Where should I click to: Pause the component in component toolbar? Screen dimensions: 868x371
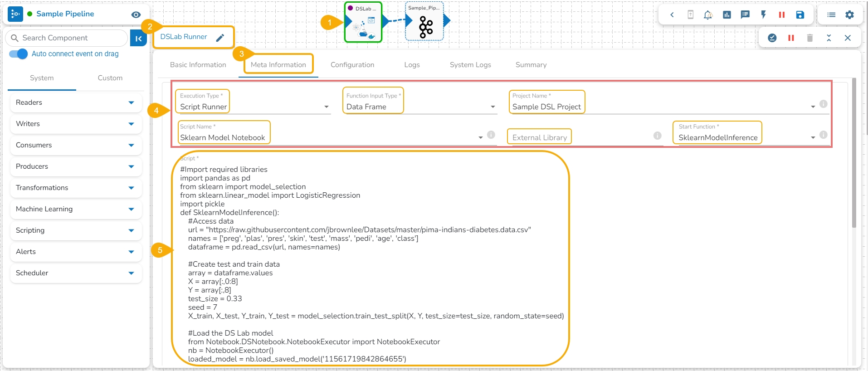[791, 38]
